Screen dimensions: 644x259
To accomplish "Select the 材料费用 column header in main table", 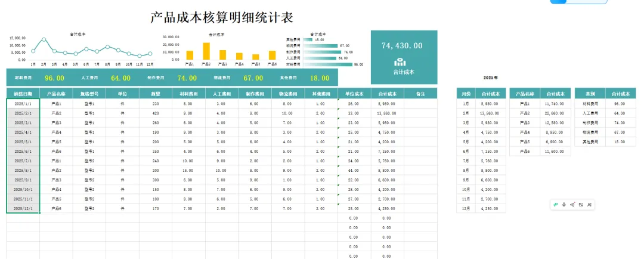I will tap(188, 94).
